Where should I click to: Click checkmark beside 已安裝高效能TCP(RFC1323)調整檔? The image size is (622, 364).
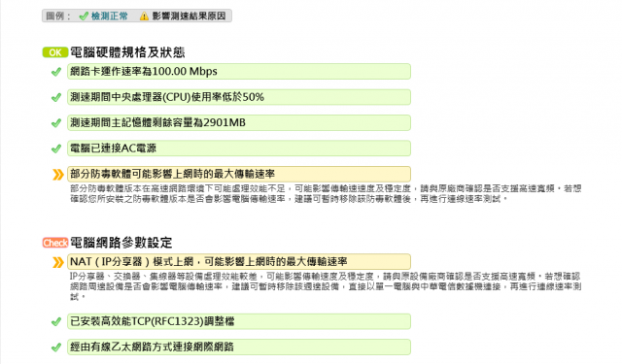click(x=56, y=321)
